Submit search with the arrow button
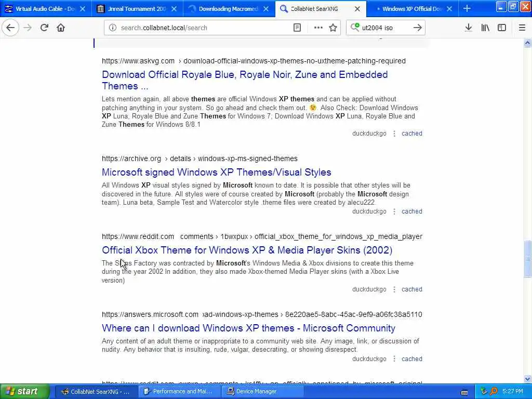 point(418,28)
